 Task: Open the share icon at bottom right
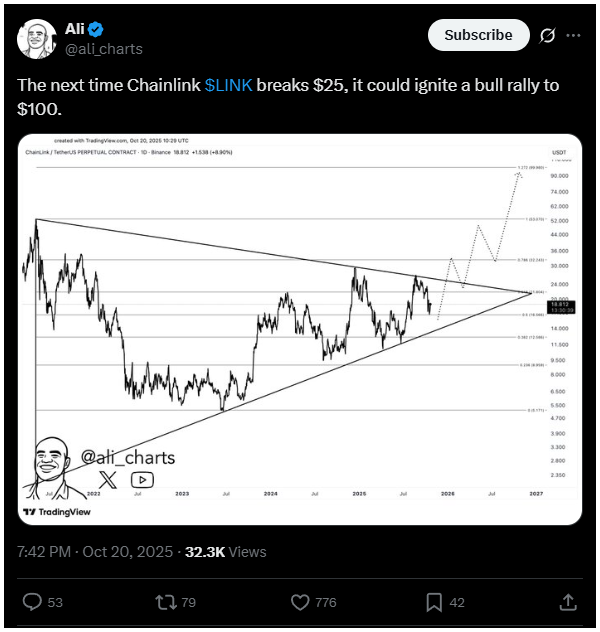point(567,602)
